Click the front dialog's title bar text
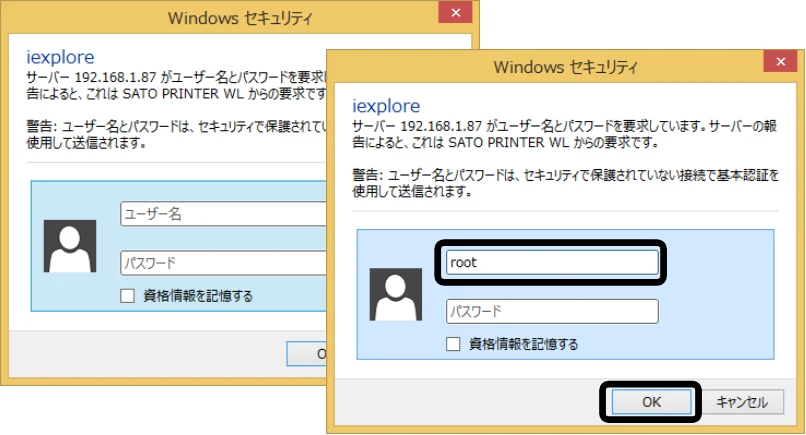806x435 pixels. pos(565,67)
